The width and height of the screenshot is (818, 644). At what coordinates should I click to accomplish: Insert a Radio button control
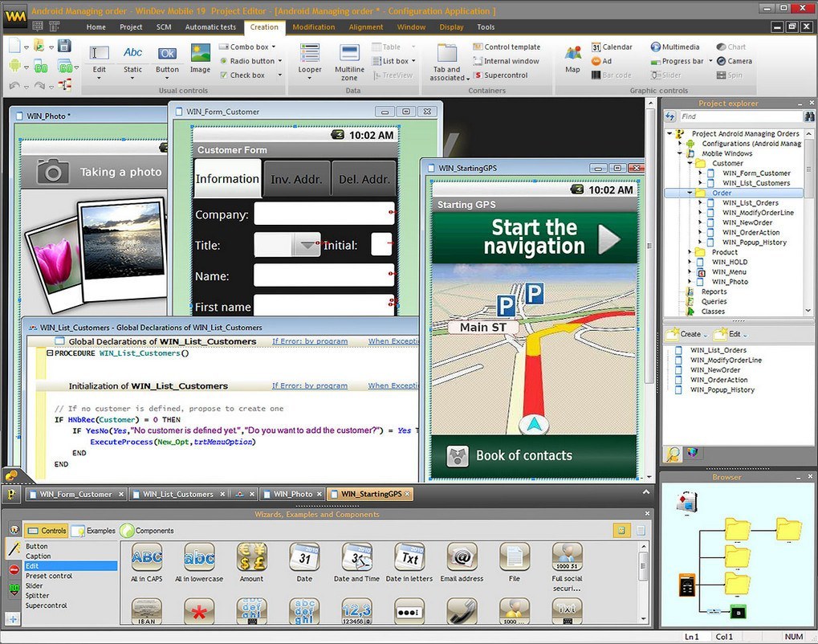click(x=250, y=60)
